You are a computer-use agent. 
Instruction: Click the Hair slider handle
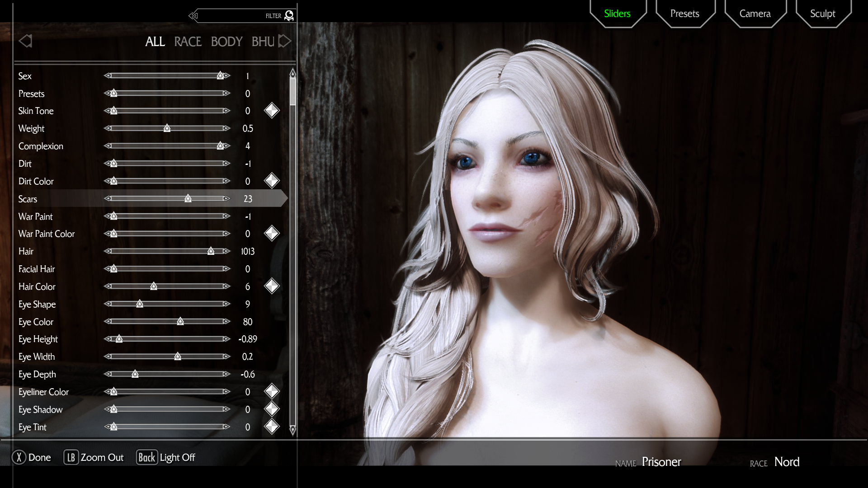tap(211, 251)
